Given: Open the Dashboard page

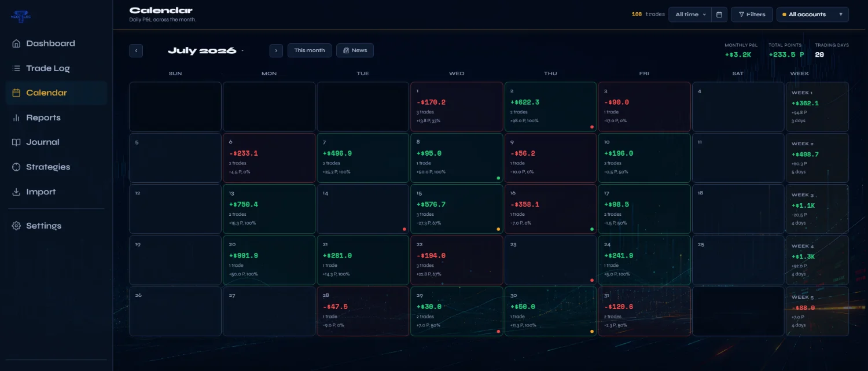Looking at the screenshot, I should coord(56,43).
